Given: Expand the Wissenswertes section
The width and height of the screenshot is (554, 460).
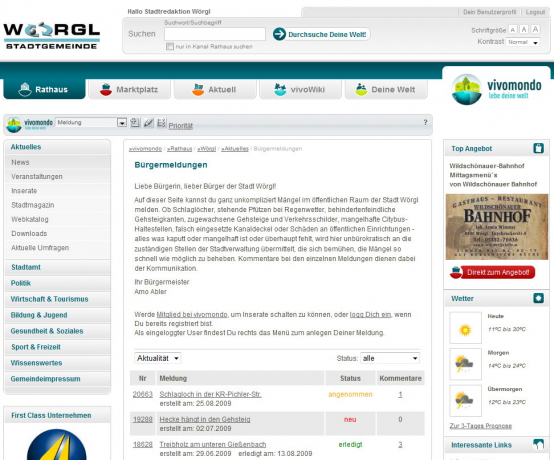Looking at the screenshot, I should pos(57,363).
